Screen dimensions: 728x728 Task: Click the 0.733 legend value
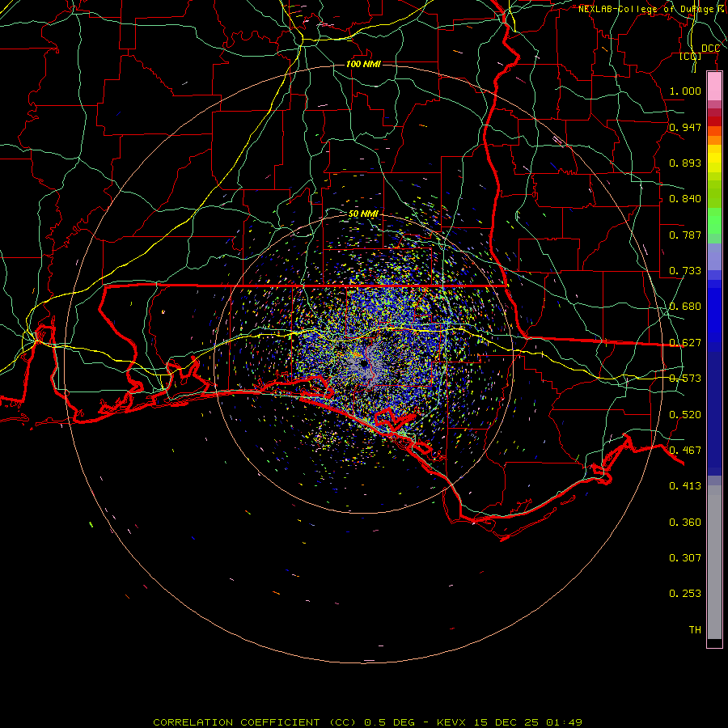685,270
